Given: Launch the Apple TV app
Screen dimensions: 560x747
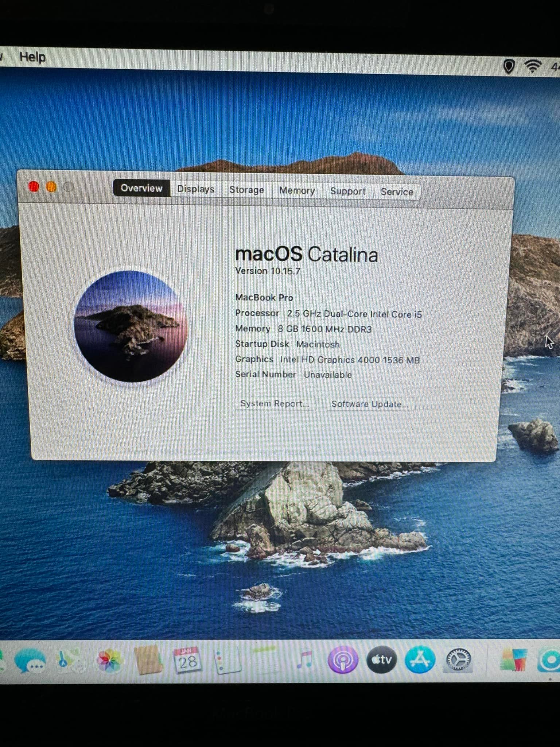Looking at the screenshot, I should (382, 659).
